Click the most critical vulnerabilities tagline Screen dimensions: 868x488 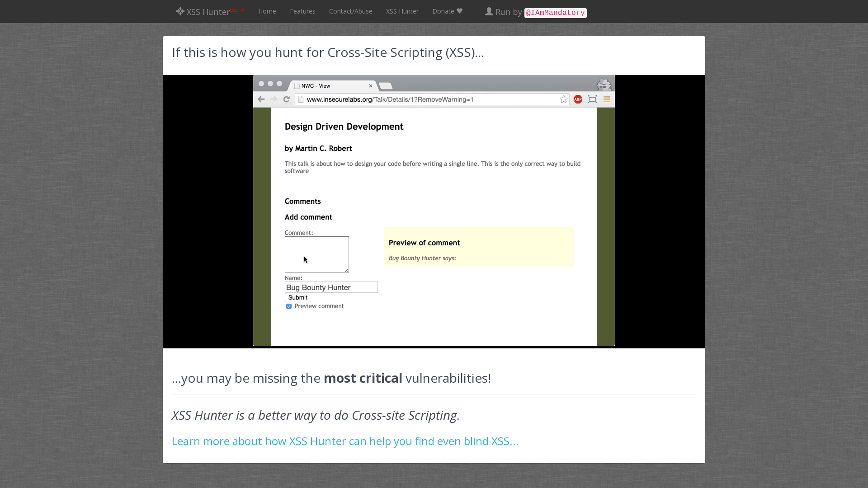coord(331,378)
